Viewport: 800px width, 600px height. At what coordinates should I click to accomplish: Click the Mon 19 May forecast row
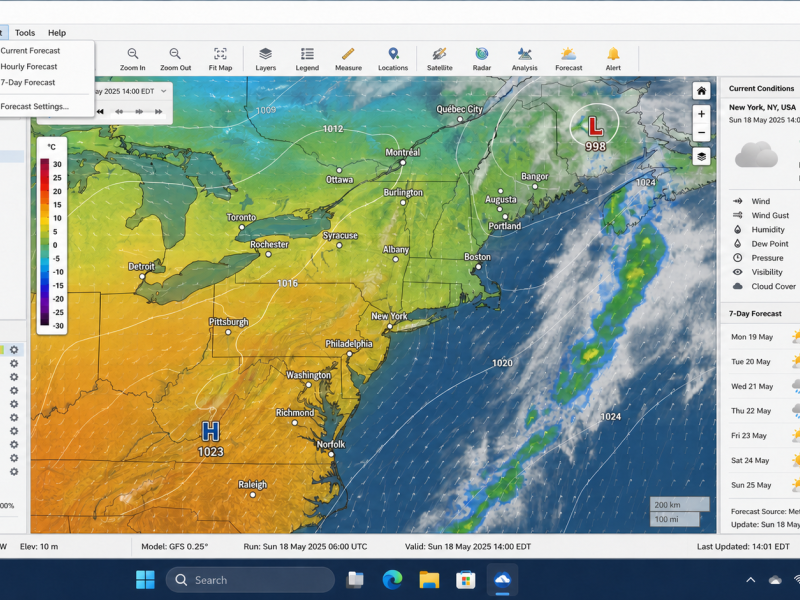tap(761, 337)
